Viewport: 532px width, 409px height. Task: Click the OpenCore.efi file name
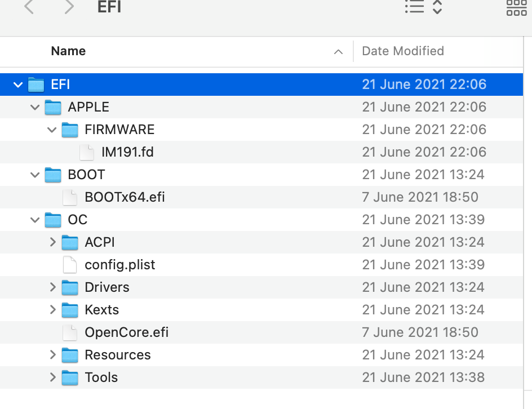click(x=127, y=332)
